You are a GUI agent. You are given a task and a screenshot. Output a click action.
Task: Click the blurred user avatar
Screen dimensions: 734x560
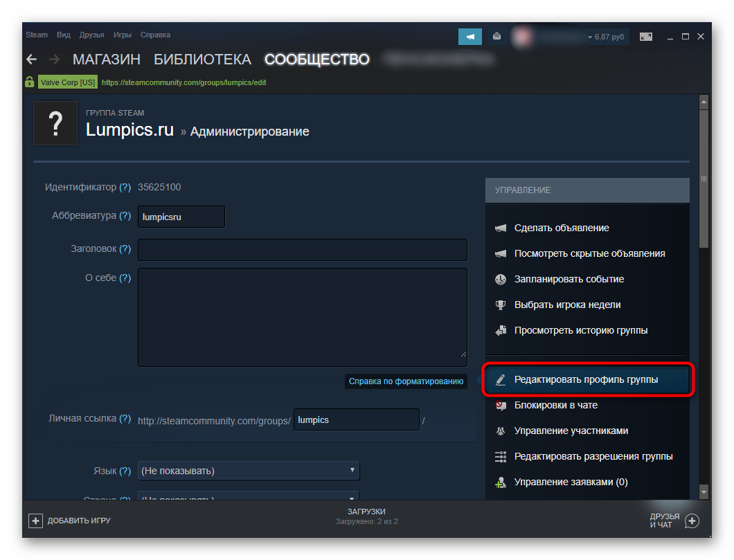point(521,37)
